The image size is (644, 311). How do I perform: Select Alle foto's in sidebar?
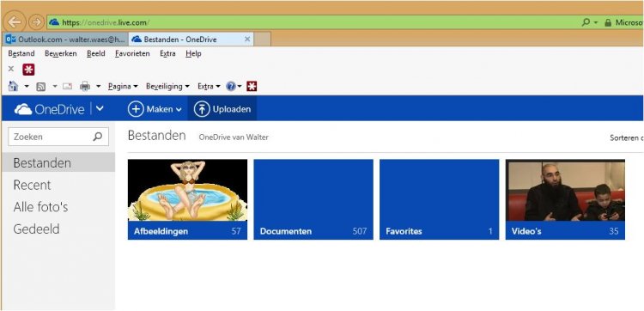[x=40, y=207]
